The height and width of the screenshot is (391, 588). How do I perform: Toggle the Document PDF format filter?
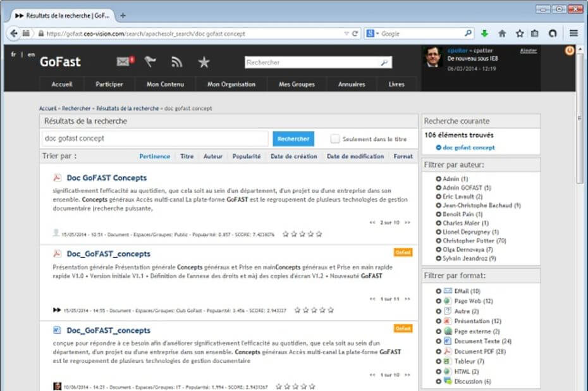tap(439, 351)
